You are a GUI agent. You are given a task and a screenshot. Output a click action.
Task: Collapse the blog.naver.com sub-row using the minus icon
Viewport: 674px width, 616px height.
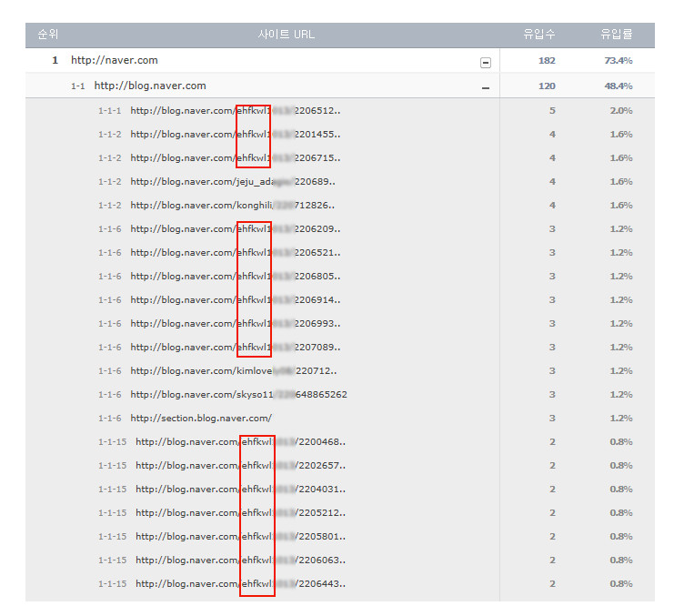[x=486, y=87]
